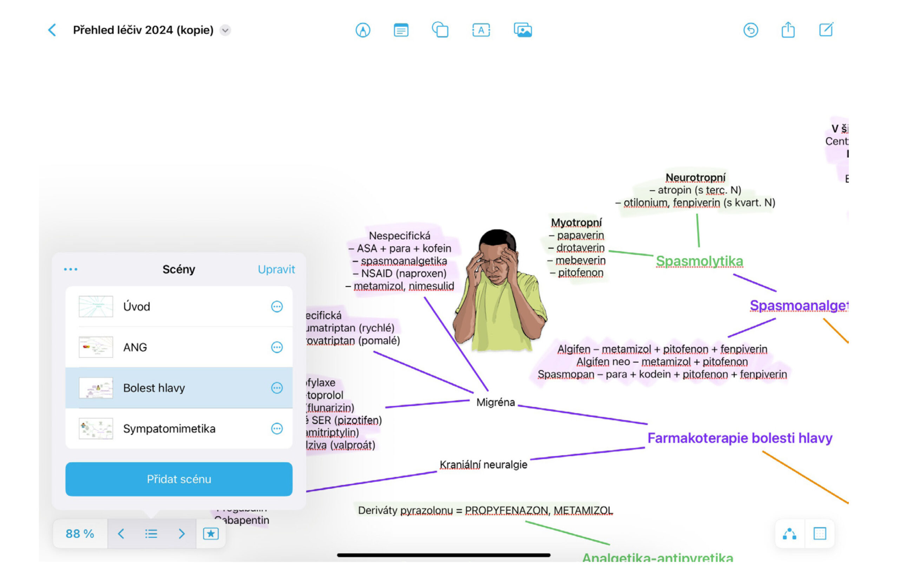
Task: Open the photo/media insert icon
Action: point(523,30)
